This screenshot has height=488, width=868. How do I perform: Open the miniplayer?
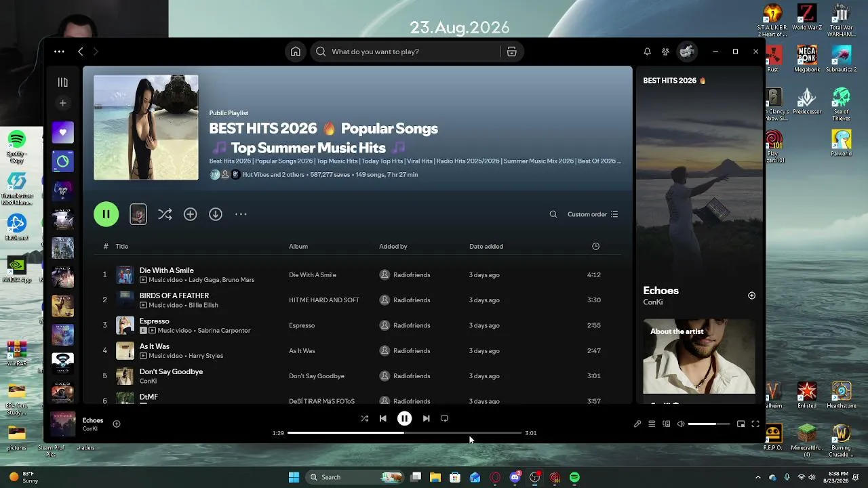(x=741, y=424)
